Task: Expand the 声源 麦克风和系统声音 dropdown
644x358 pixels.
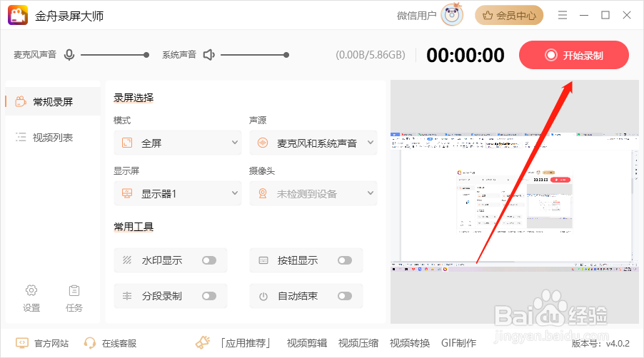Action: click(x=313, y=143)
